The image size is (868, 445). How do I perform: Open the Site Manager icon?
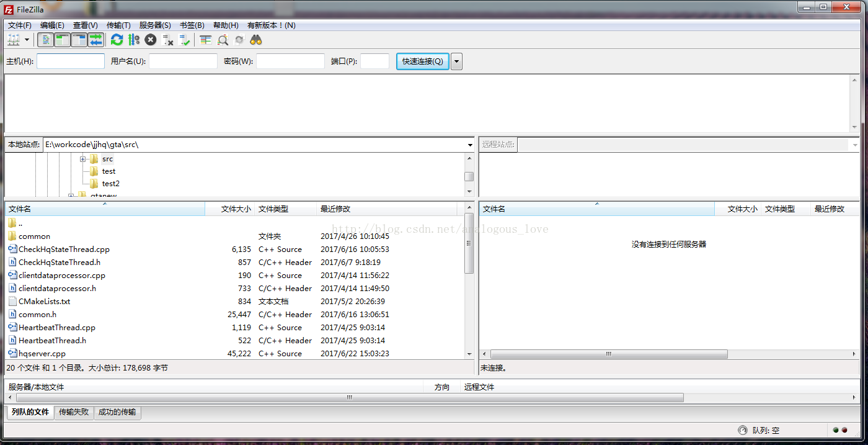pyautogui.click(x=14, y=40)
